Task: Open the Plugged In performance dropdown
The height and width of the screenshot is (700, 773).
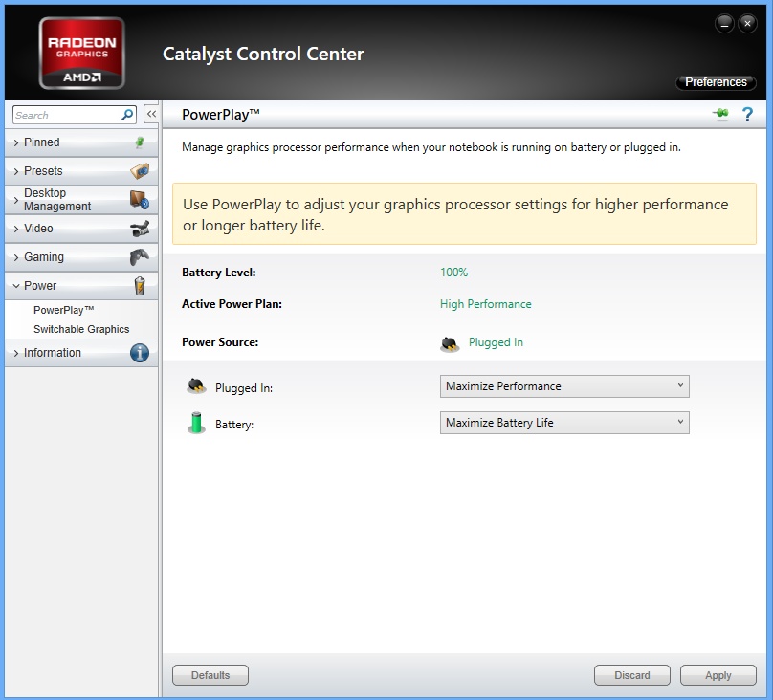Action: pyautogui.click(x=564, y=386)
